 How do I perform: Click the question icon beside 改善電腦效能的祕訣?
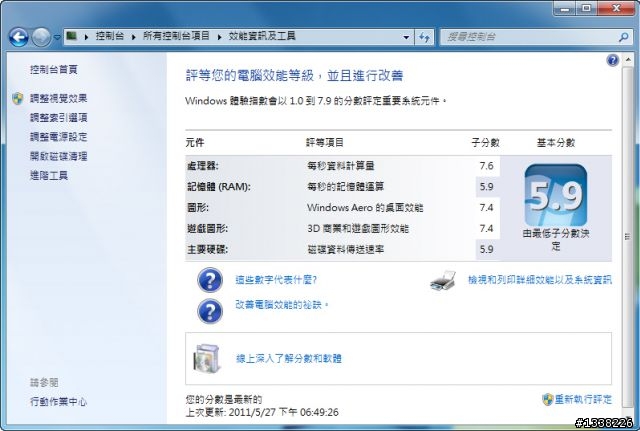[210, 311]
